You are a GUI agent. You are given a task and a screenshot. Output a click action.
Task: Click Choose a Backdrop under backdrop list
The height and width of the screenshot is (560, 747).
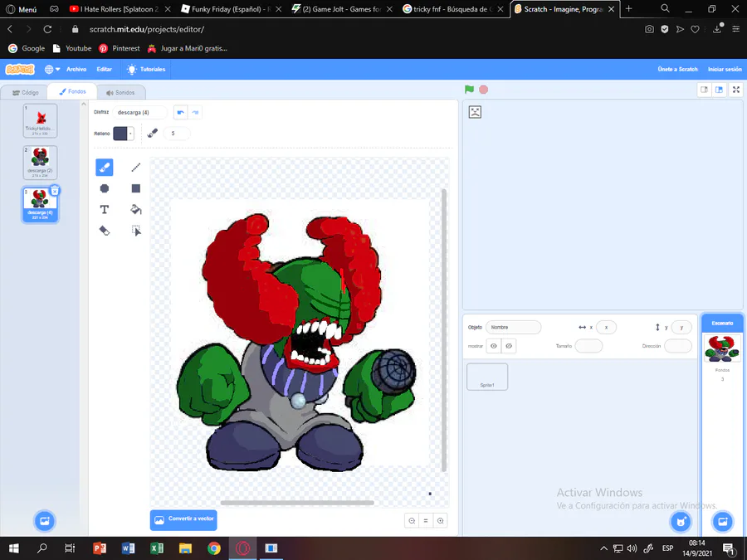coord(45,520)
